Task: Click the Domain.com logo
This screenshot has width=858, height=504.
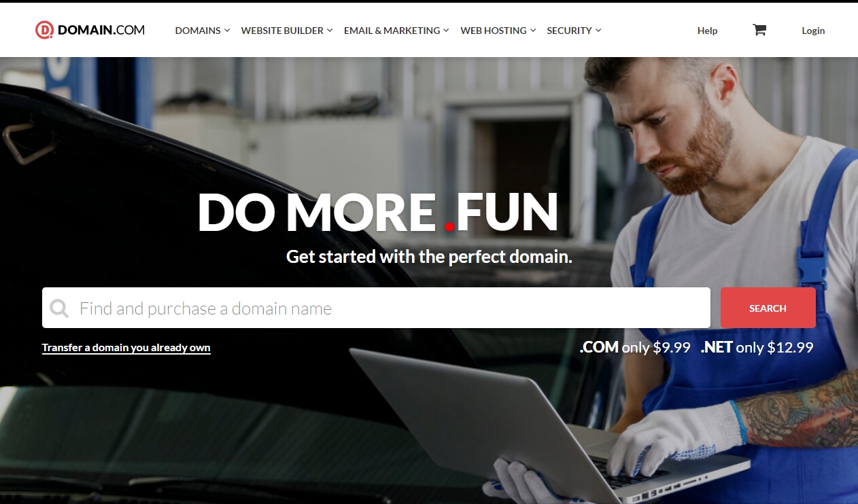Action: (90, 30)
